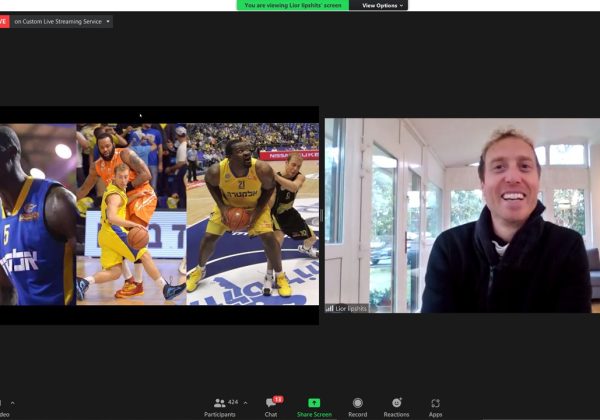Open the Apps panel
600x420 pixels.
point(435,407)
